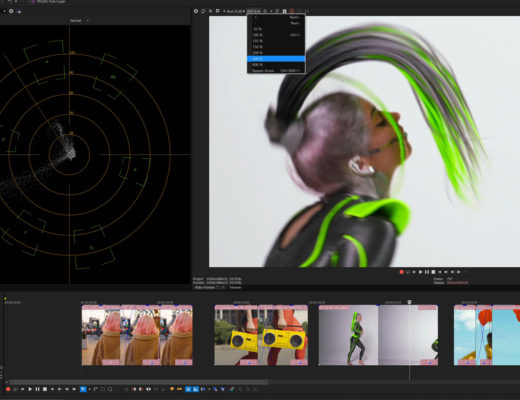Go to start in timeline transport bar
Image resolution: width=520 pixels, height=400 pixels.
(52, 389)
